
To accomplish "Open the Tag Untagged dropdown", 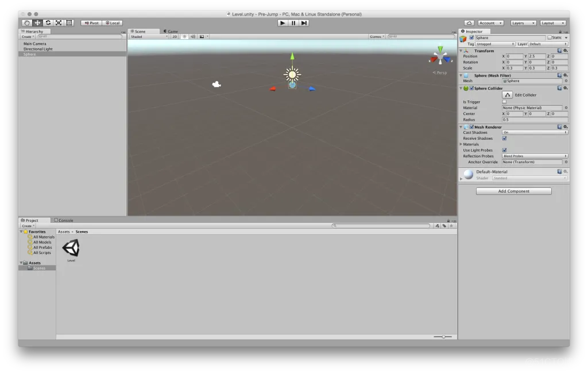I will (496, 44).
